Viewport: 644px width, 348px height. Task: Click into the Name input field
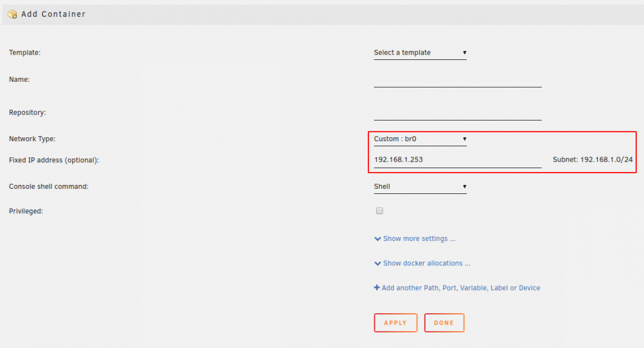(457, 80)
